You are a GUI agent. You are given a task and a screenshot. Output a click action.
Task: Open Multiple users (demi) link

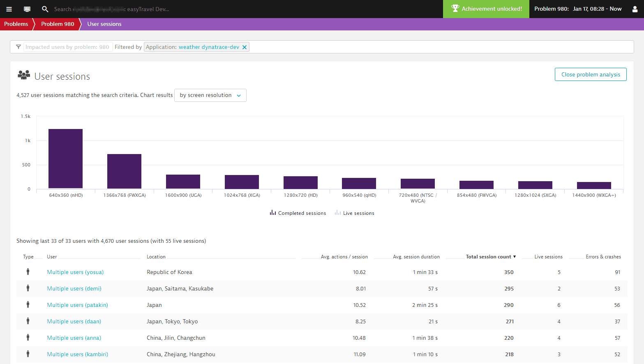point(74,288)
